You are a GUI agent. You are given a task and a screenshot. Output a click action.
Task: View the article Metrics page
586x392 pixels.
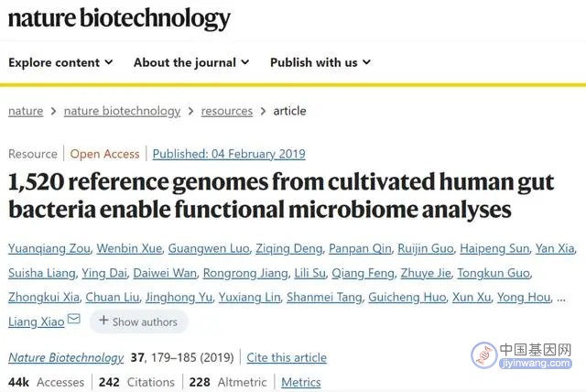coord(301,382)
